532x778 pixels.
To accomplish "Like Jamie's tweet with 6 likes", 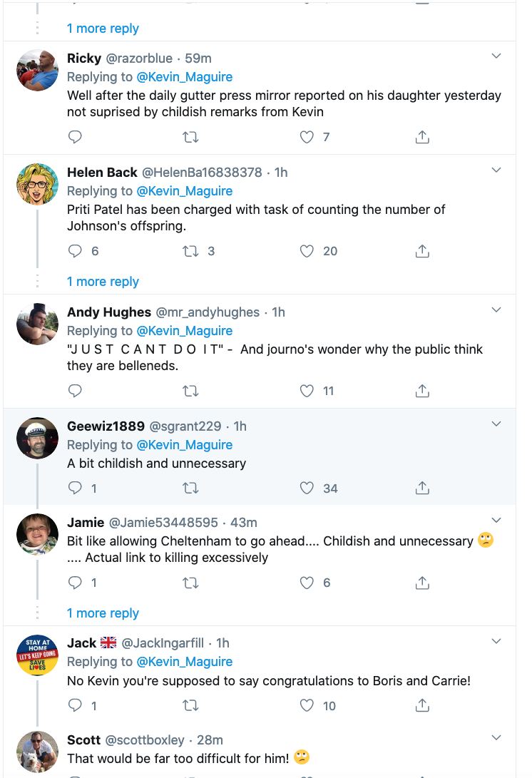I will tap(307, 583).
